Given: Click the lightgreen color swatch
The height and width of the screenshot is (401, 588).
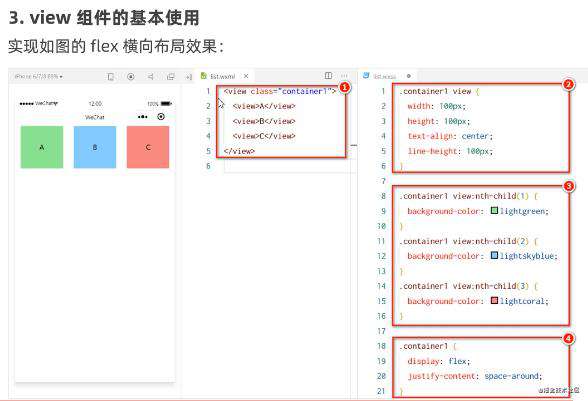Looking at the screenshot, I should [x=494, y=210].
